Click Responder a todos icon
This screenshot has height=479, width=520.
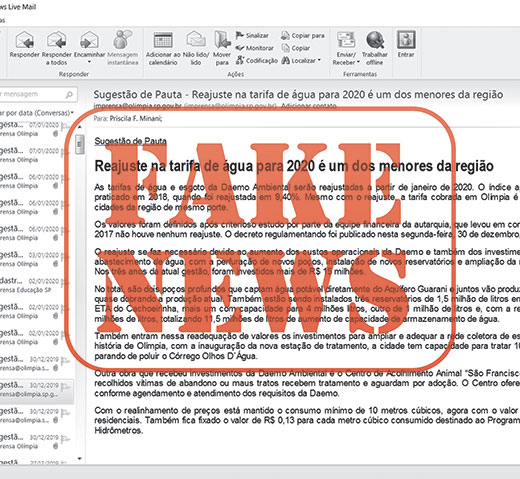point(56,40)
